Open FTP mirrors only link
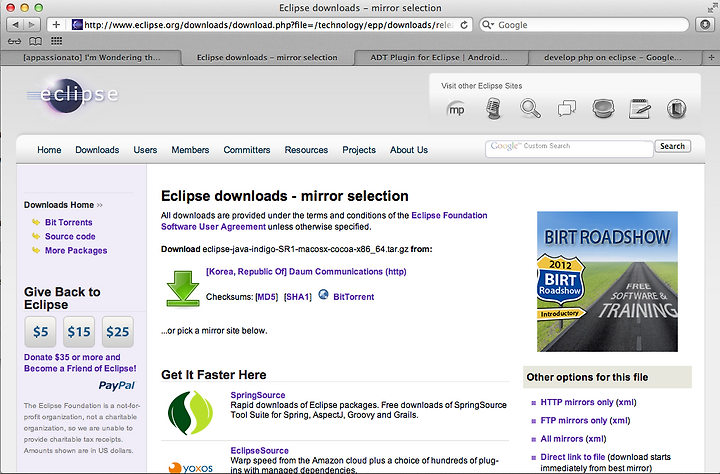720x474 pixels. (x=574, y=421)
